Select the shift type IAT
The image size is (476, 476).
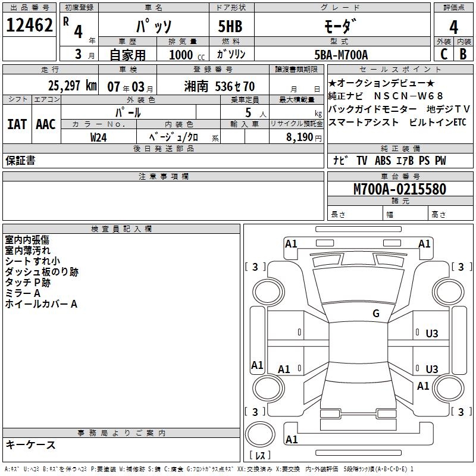tap(17, 124)
